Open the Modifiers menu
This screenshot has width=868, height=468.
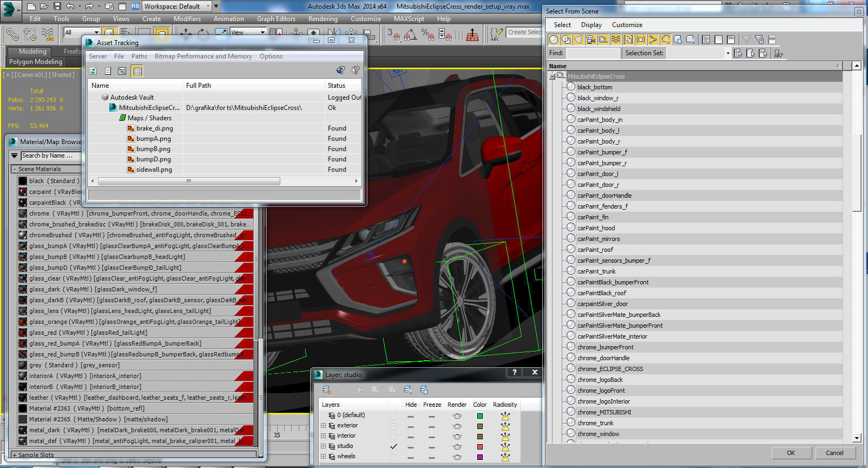tap(187, 19)
